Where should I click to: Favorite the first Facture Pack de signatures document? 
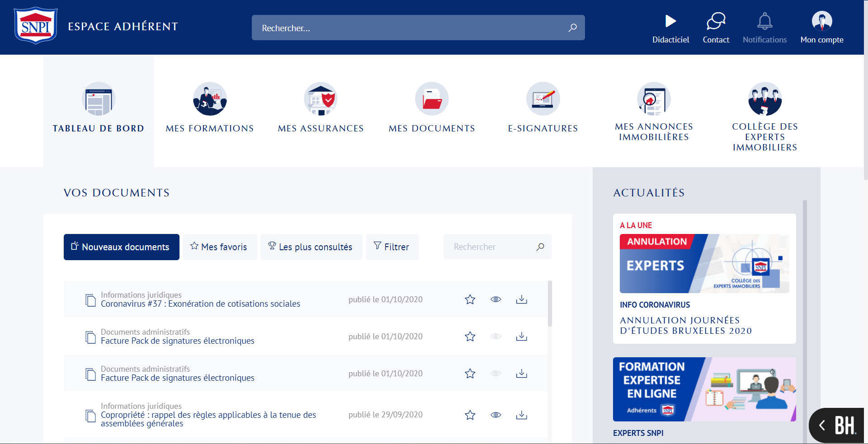(x=470, y=337)
